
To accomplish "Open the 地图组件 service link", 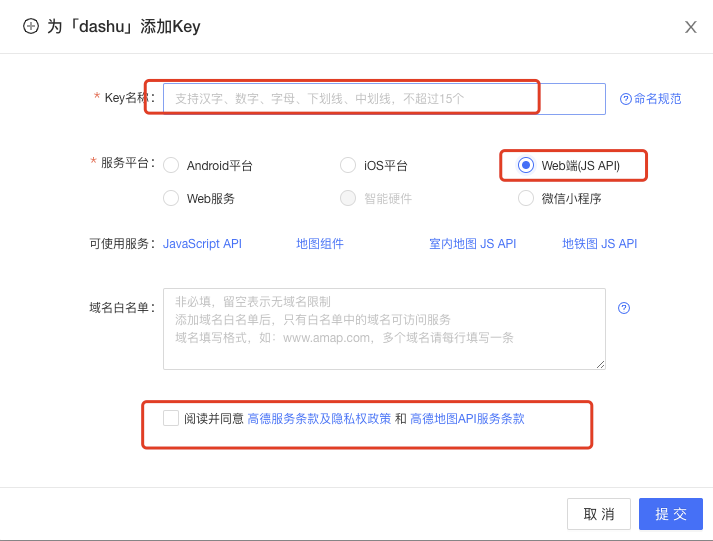I will (320, 244).
